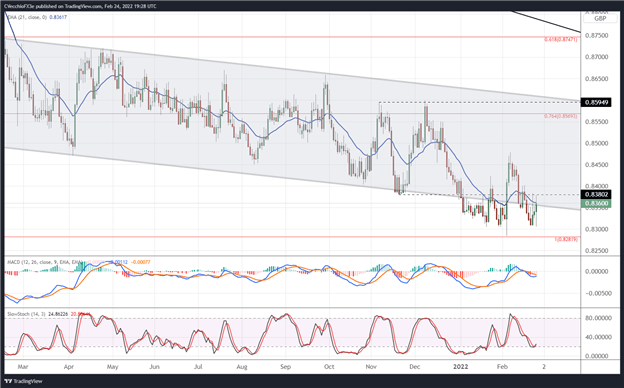624x388 pixels.
Task: Click the 0.618 Fibonacci level label
Action: 560,39
